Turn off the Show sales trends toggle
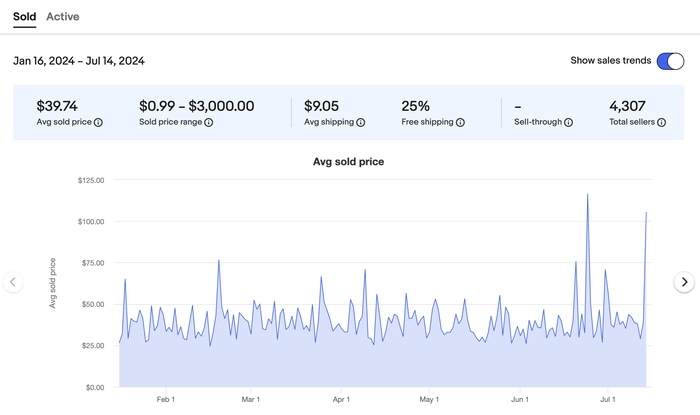The width and height of the screenshot is (700, 415). (670, 61)
